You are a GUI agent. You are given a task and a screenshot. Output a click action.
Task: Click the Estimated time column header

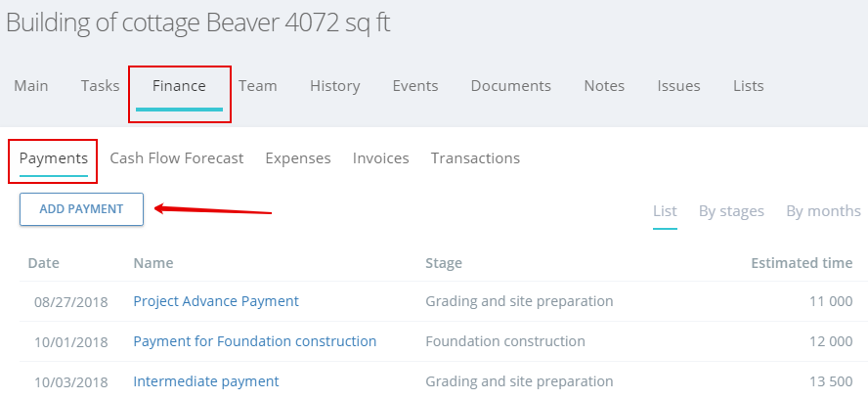click(x=802, y=263)
